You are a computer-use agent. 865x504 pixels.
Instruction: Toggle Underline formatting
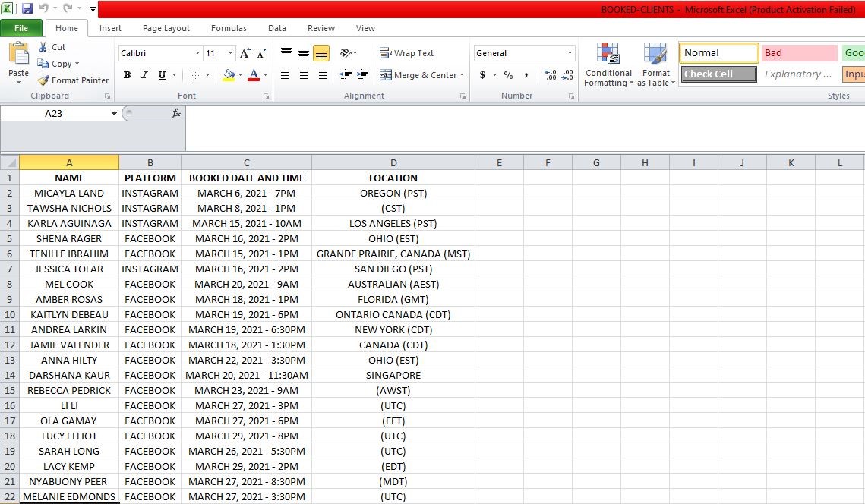click(x=162, y=75)
